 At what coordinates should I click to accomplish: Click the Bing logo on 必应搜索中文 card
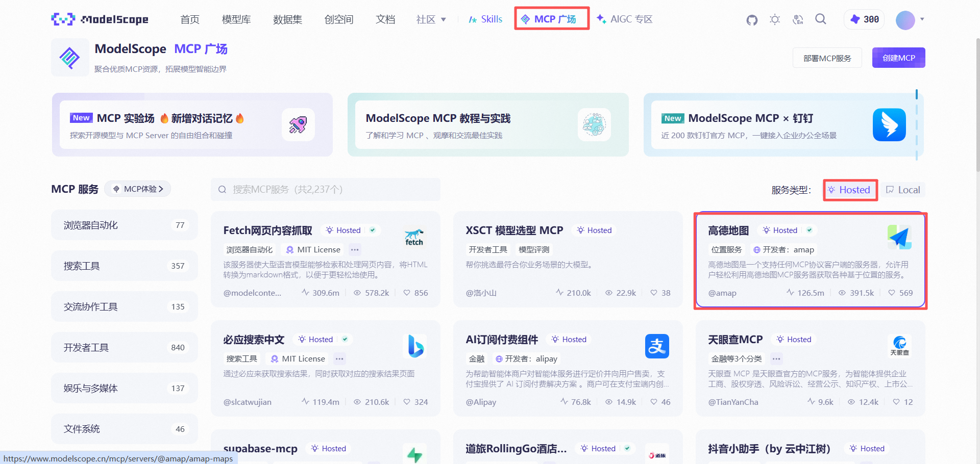pyautogui.click(x=415, y=346)
